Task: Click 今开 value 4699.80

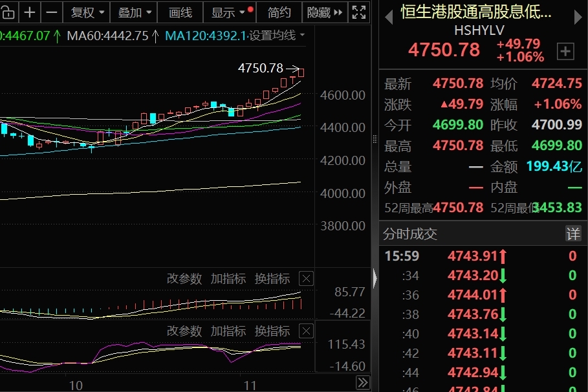Action: click(x=458, y=125)
